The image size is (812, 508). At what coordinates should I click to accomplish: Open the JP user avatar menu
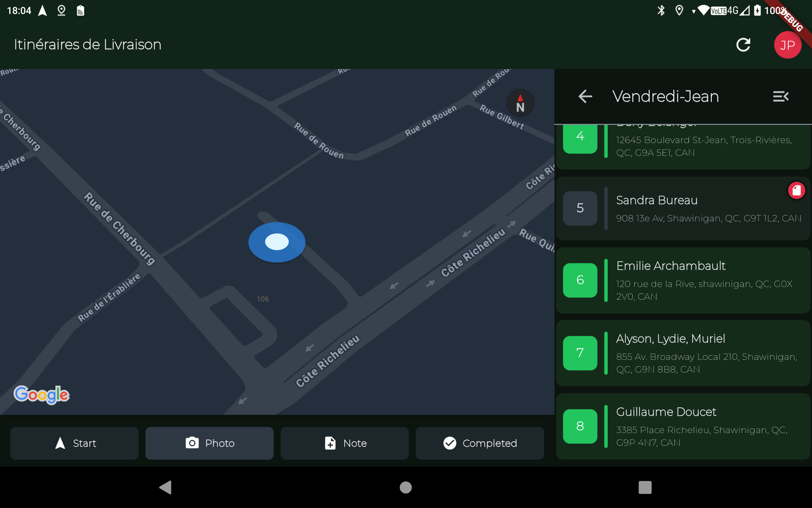click(787, 45)
